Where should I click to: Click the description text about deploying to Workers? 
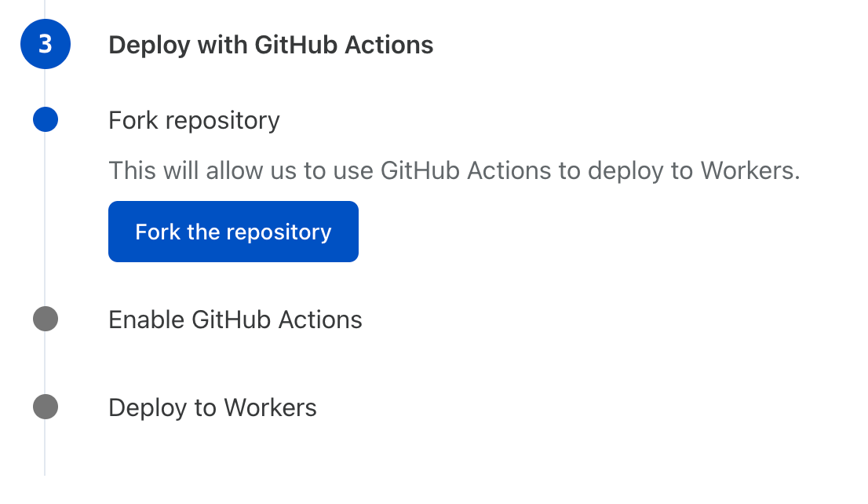(454, 170)
